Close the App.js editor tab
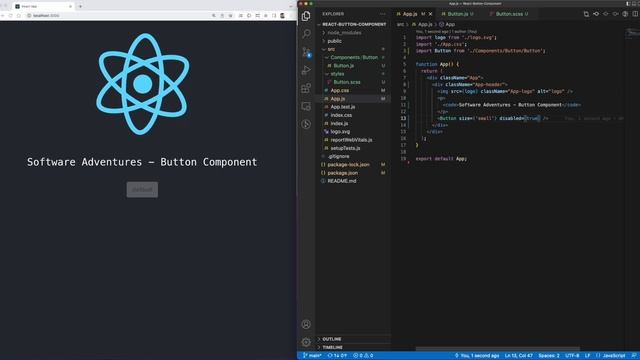 [x=430, y=14]
